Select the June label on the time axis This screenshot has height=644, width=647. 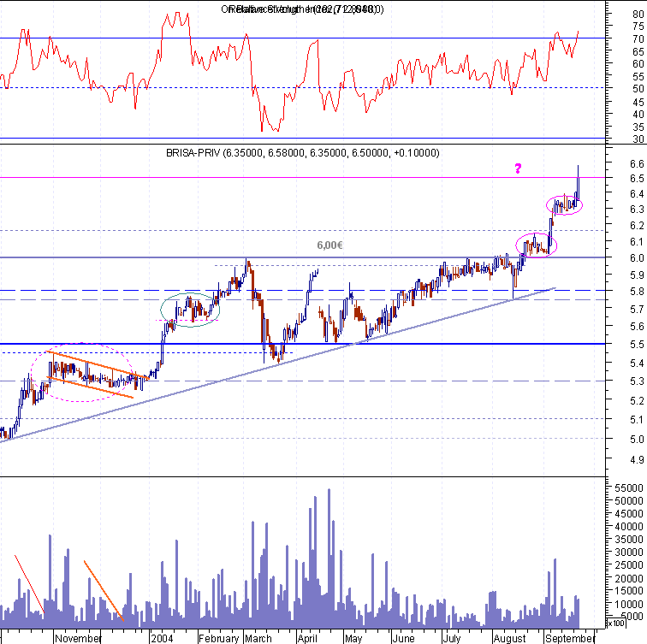tap(403, 638)
